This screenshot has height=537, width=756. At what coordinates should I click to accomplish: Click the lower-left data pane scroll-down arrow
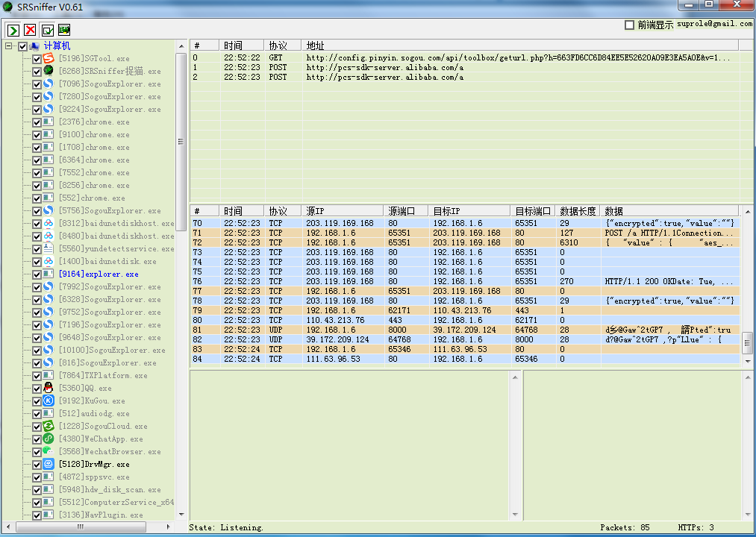click(515, 515)
